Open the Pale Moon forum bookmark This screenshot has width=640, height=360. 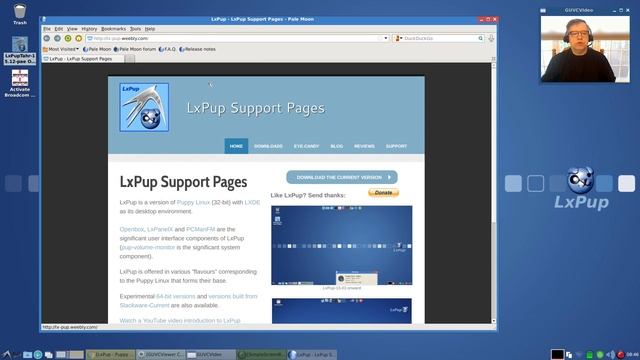(135, 49)
